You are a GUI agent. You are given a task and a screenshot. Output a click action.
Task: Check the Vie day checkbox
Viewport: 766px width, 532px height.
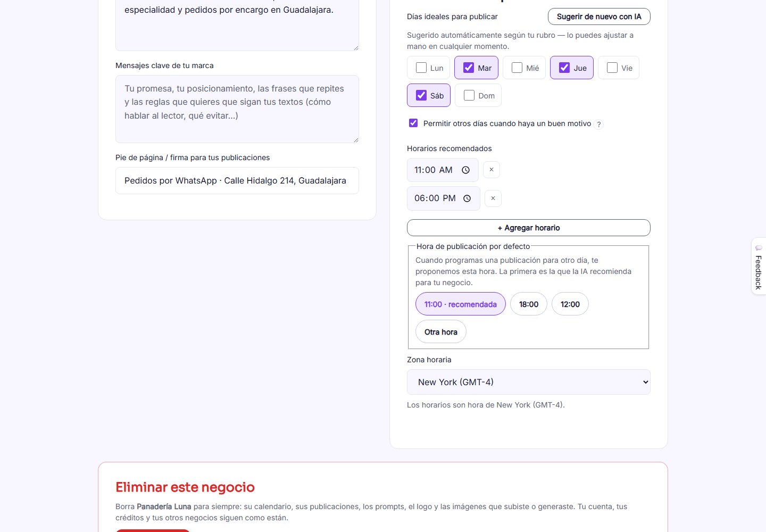pyautogui.click(x=612, y=68)
